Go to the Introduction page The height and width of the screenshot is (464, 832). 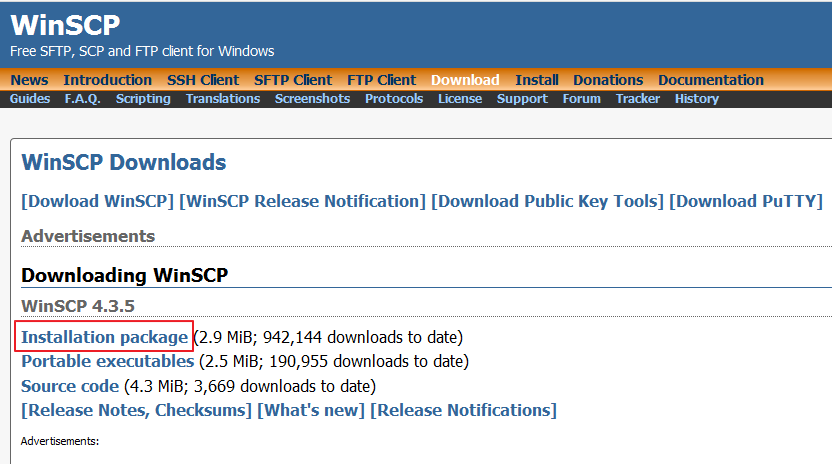[x=108, y=80]
